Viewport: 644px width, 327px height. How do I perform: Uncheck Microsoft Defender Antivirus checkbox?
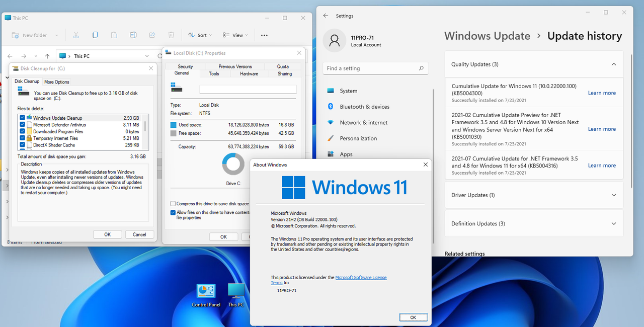[x=22, y=125]
